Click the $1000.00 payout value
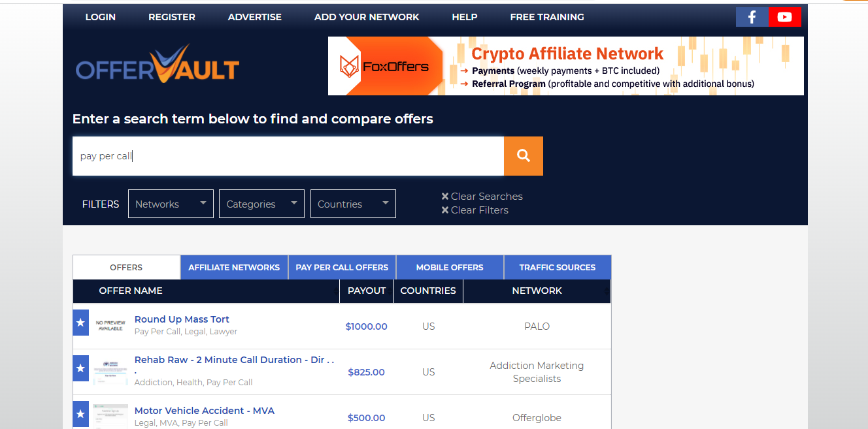The height and width of the screenshot is (429, 868). tap(367, 326)
